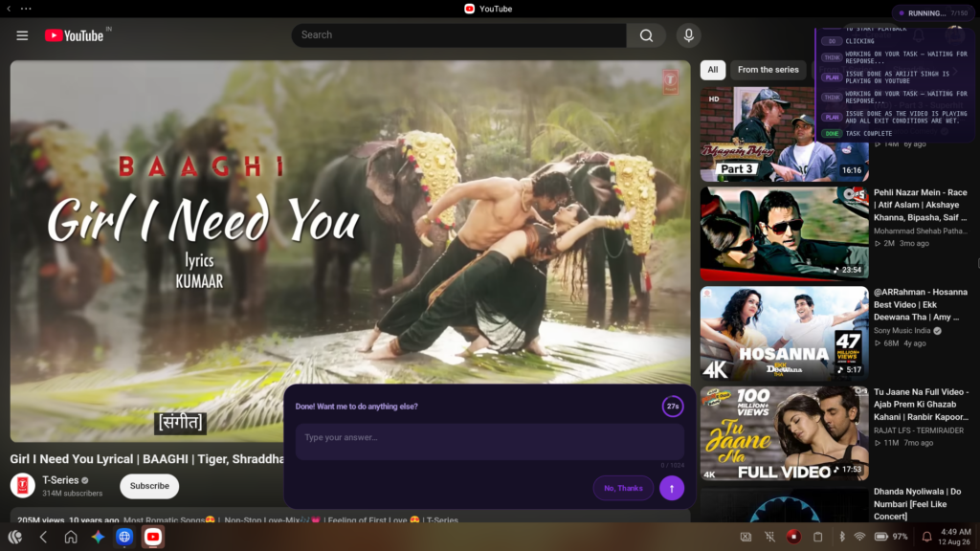The width and height of the screenshot is (980, 551).
Task: Focus the YouTube Search field
Action: (x=458, y=35)
